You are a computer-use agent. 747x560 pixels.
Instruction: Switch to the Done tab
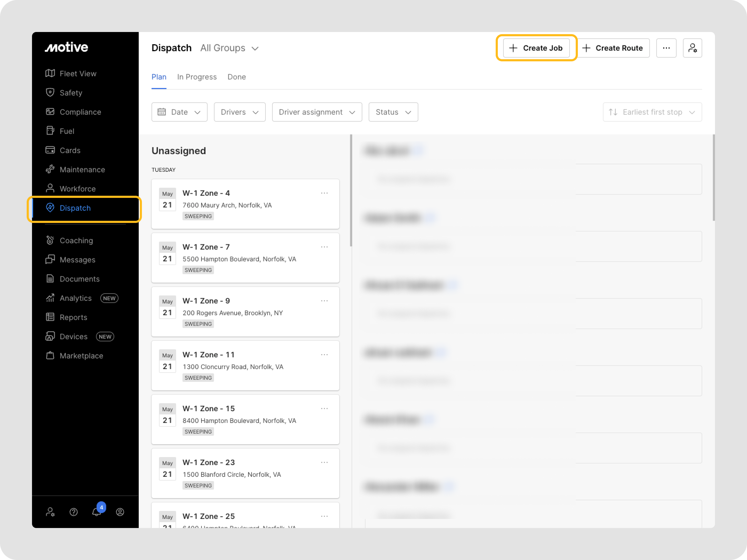coord(236,77)
